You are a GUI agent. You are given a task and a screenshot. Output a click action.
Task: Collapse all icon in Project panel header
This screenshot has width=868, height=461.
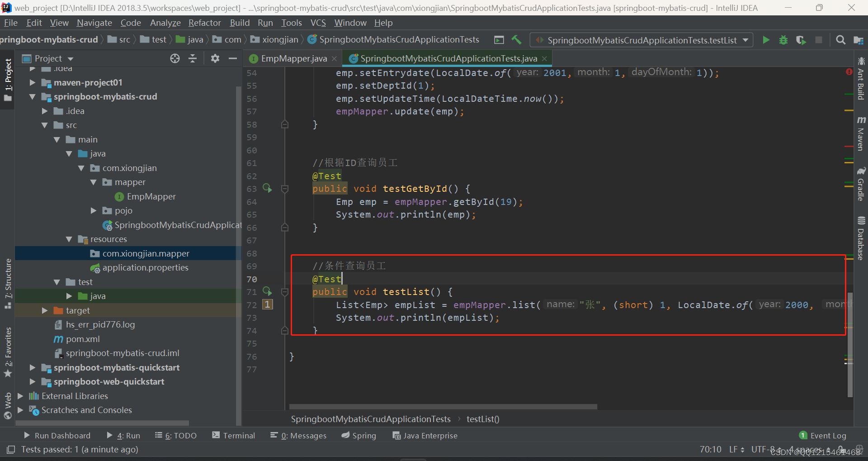(x=193, y=58)
